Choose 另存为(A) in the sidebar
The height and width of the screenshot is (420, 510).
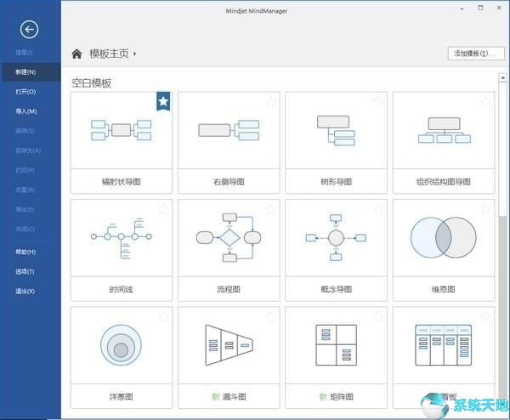(31, 150)
